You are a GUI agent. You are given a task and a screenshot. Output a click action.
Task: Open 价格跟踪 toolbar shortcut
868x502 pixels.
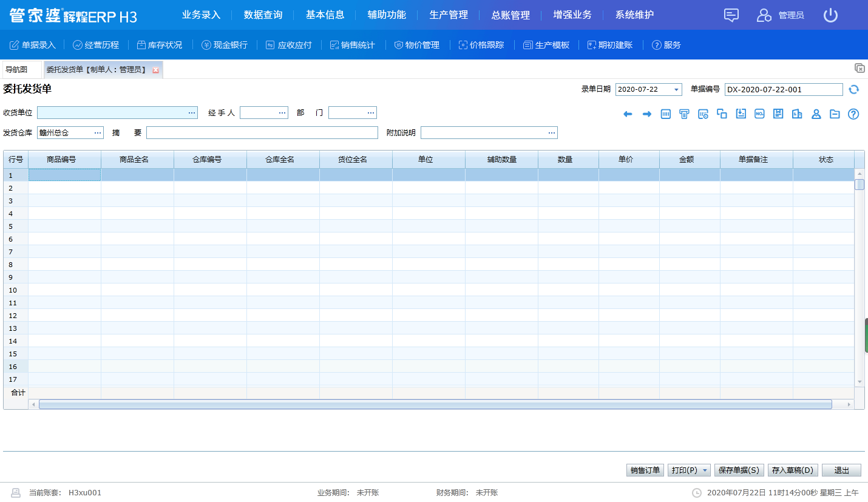click(481, 45)
